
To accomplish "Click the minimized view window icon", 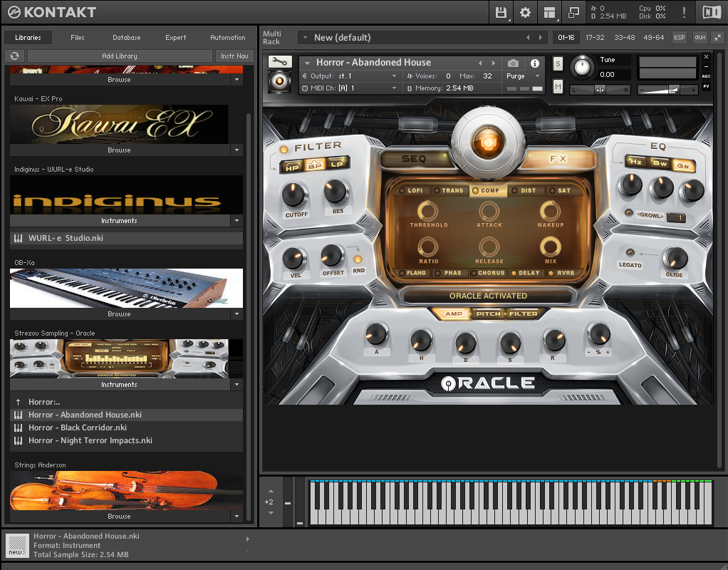I will 573,12.
